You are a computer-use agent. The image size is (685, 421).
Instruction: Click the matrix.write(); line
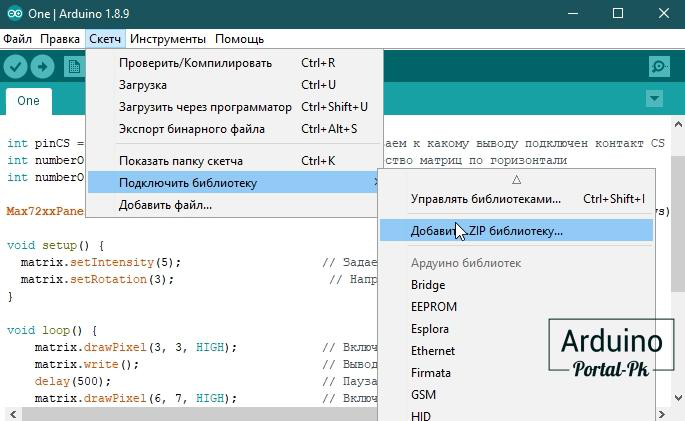pos(87,364)
